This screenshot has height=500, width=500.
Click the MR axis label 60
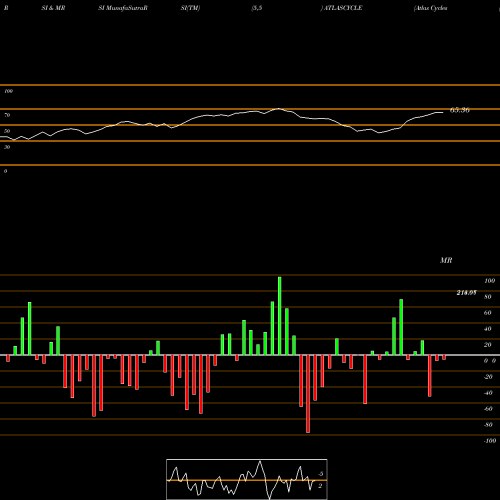(488, 313)
